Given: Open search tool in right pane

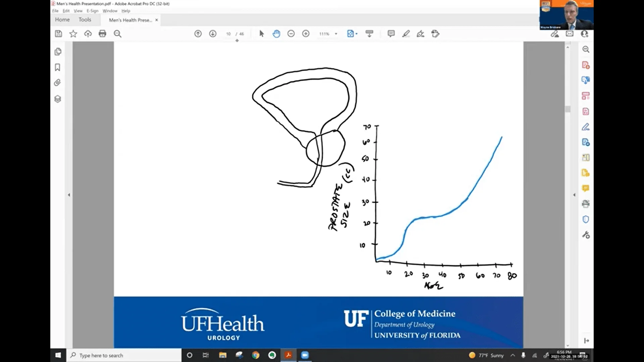Looking at the screenshot, I should coord(586,49).
